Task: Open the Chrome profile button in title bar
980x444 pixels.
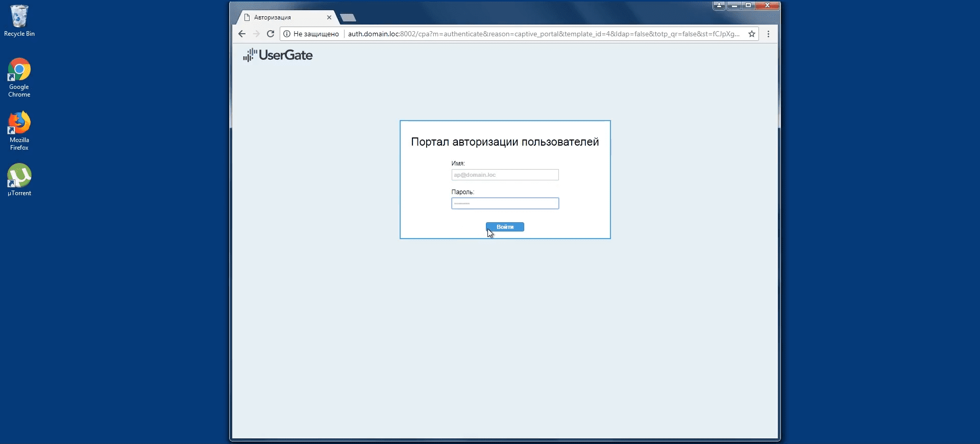Action: (719, 6)
